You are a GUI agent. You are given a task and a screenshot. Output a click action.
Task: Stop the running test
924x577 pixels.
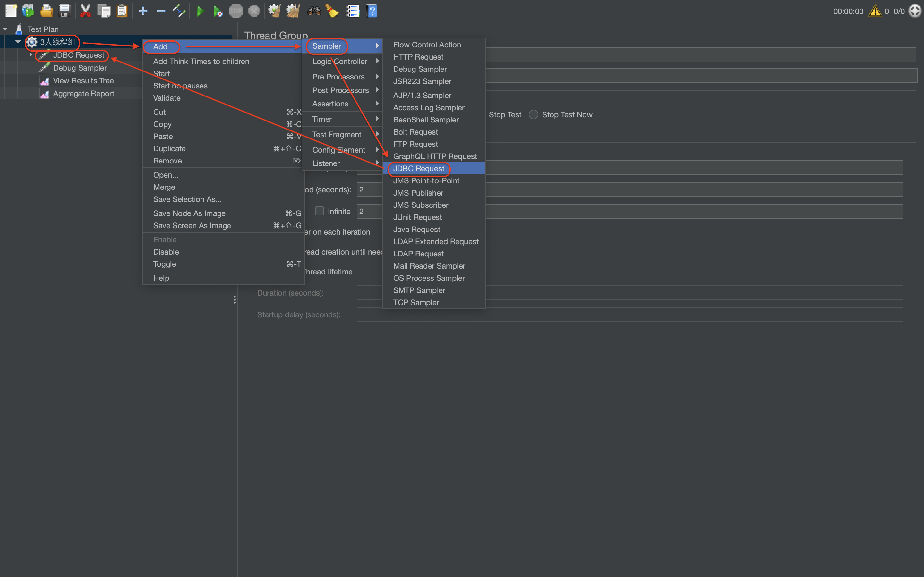(x=236, y=11)
